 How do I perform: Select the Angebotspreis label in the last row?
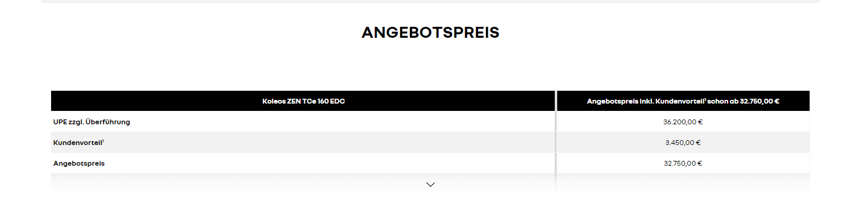79,163
